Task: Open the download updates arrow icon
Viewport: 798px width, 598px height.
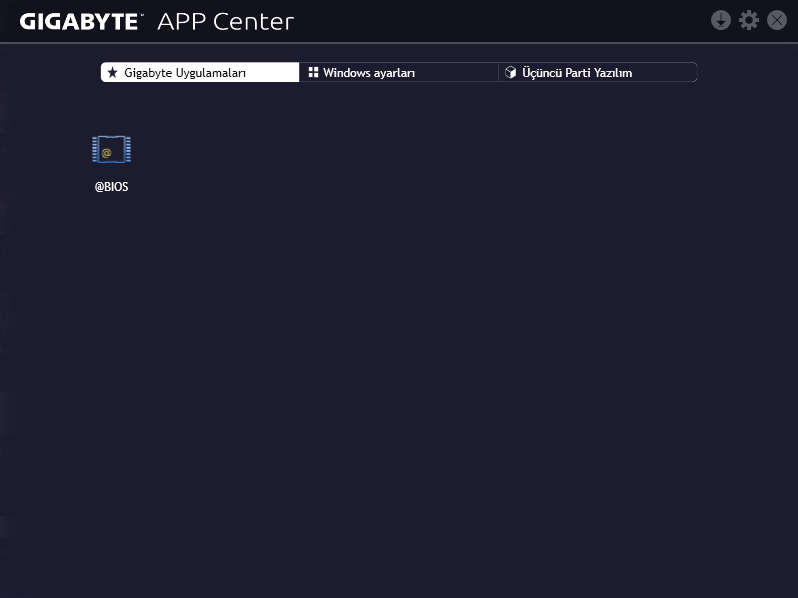Action: coord(721,20)
